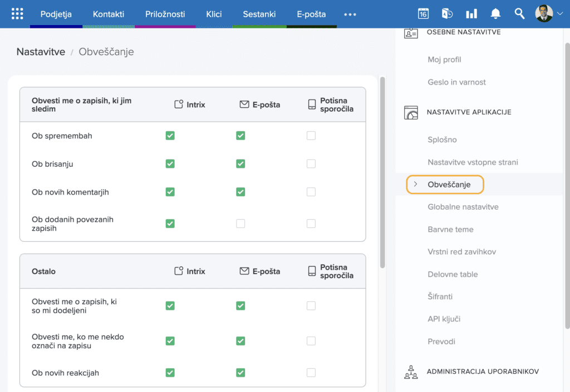The height and width of the screenshot is (392, 570).
Task: Enable push messages for Ob brisanju
Action: pyautogui.click(x=311, y=164)
